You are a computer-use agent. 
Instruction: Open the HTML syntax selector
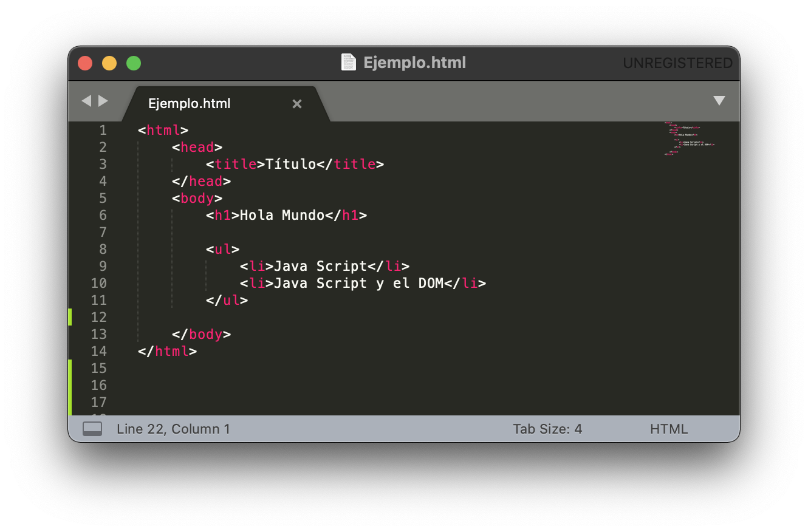point(669,429)
